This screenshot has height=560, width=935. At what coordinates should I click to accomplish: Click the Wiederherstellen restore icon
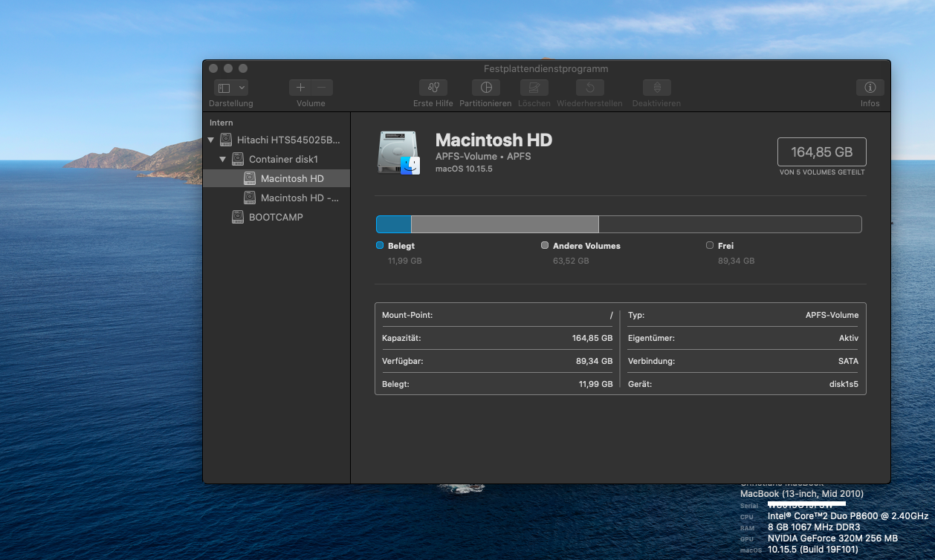(589, 88)
